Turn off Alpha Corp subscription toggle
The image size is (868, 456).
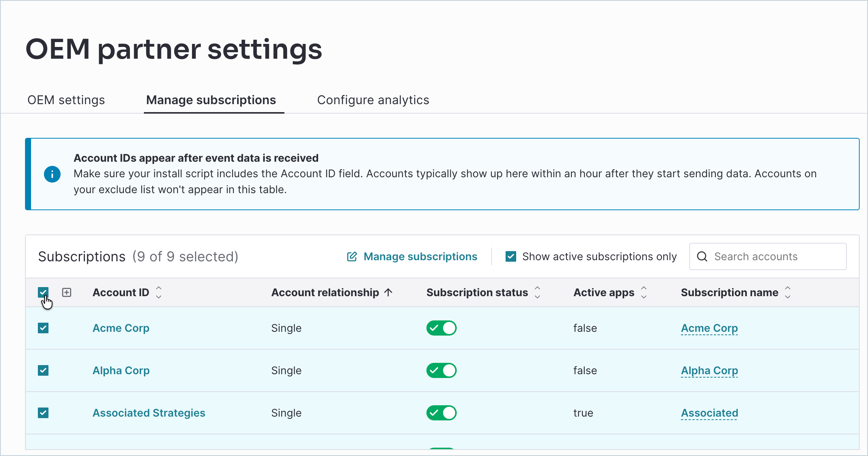pyautogui.click(x=442, y=370)
